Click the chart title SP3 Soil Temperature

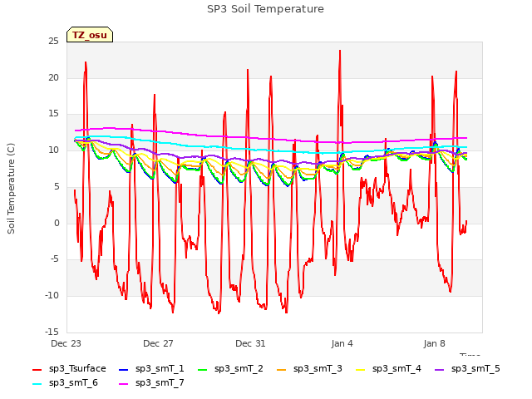tap(265, 9)
